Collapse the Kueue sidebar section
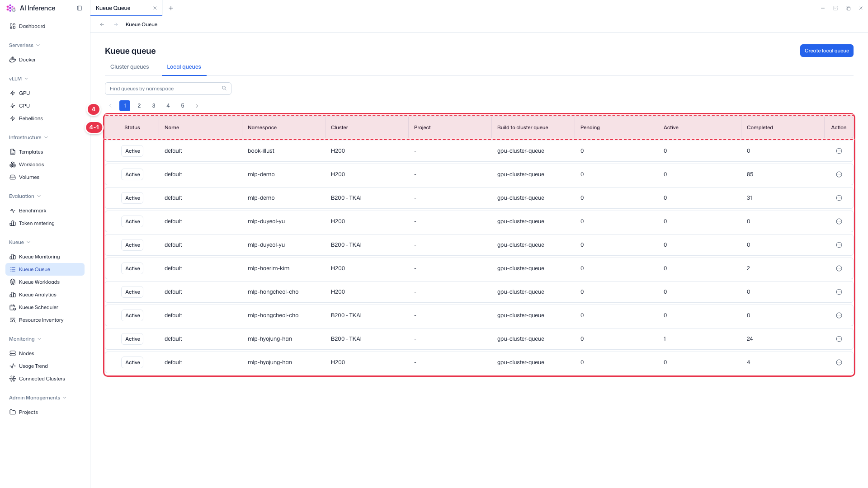Image resolution: width=868 pixels, height=488 pixels. click(20, 242)
